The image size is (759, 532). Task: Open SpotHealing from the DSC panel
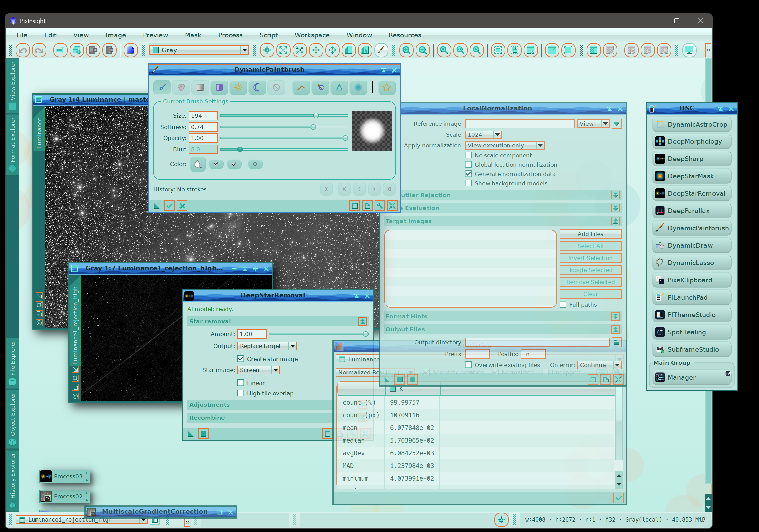(692, 332)
